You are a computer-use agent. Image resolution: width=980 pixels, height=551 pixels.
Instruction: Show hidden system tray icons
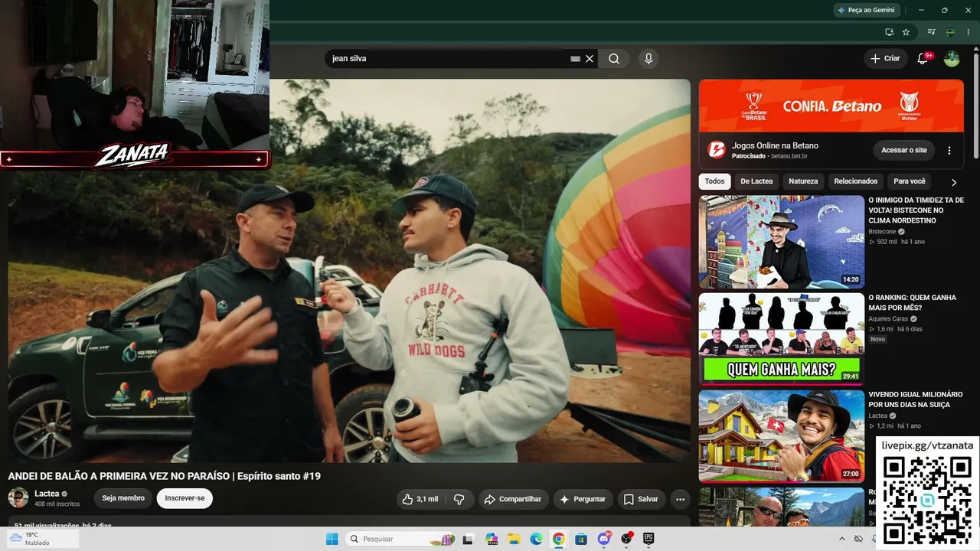842,539
